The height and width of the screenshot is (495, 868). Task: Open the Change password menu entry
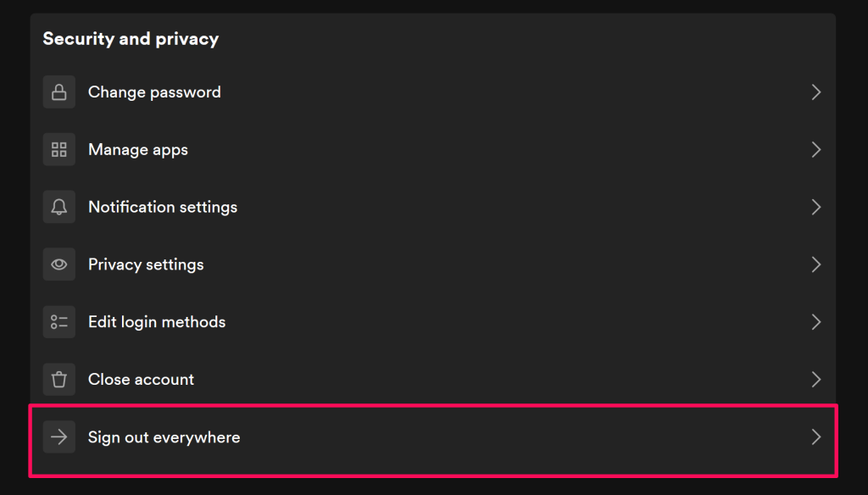154,92
